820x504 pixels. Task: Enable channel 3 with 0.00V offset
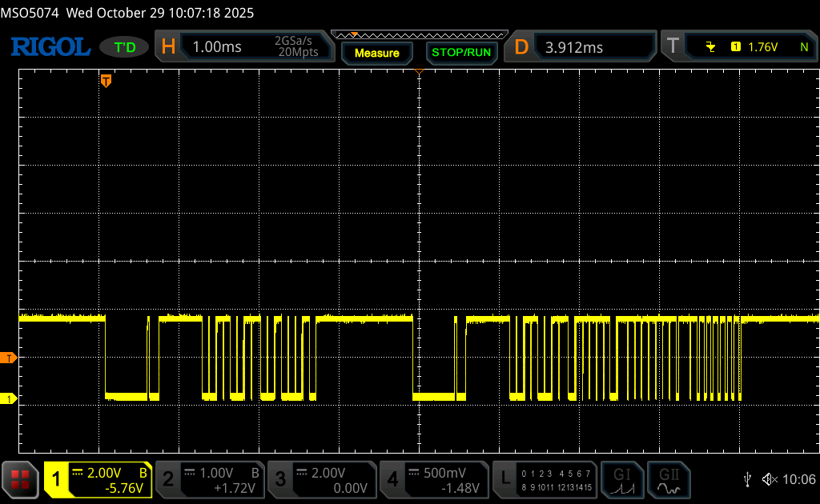pyautogui.click(x=322, y=479)
